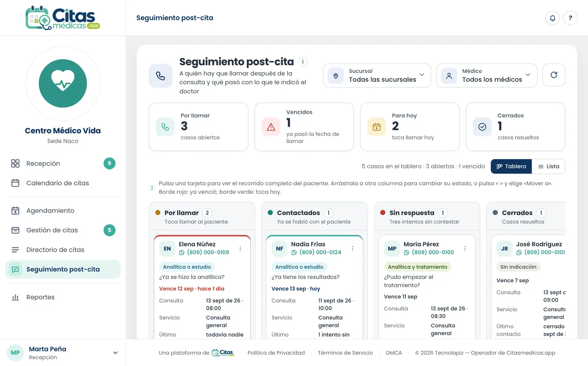This screenshot has height=366, width=588.
Task: Click phone number (809) 000-0101
Action: pos(544,253)
